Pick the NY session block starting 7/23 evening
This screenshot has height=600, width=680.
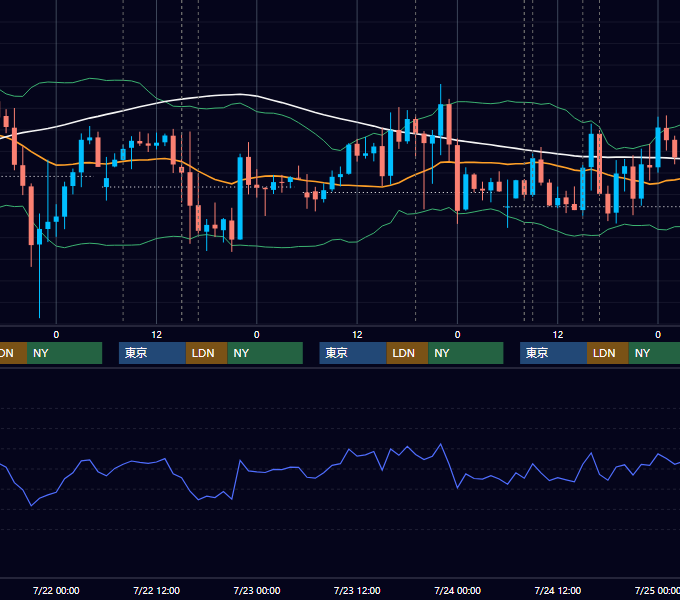466,353
